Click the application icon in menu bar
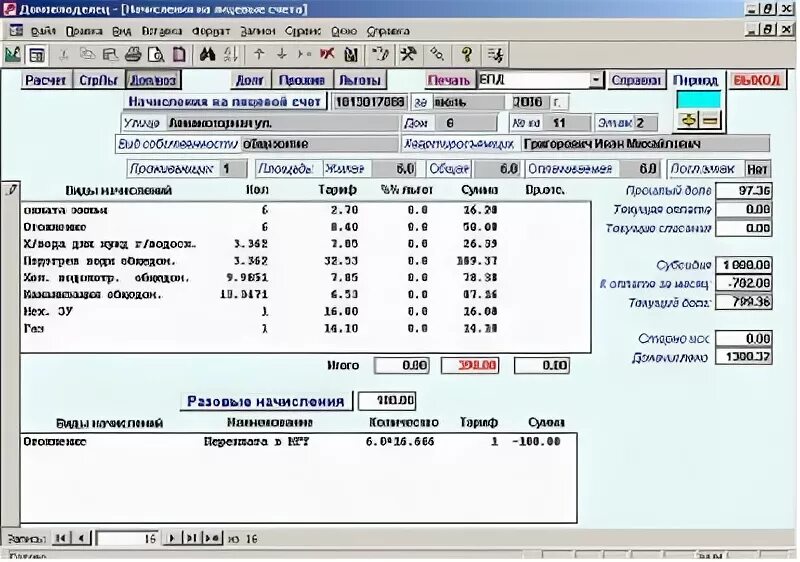This screenshot has width=800, height=562. pyautogui.click(x=16, y=31)
